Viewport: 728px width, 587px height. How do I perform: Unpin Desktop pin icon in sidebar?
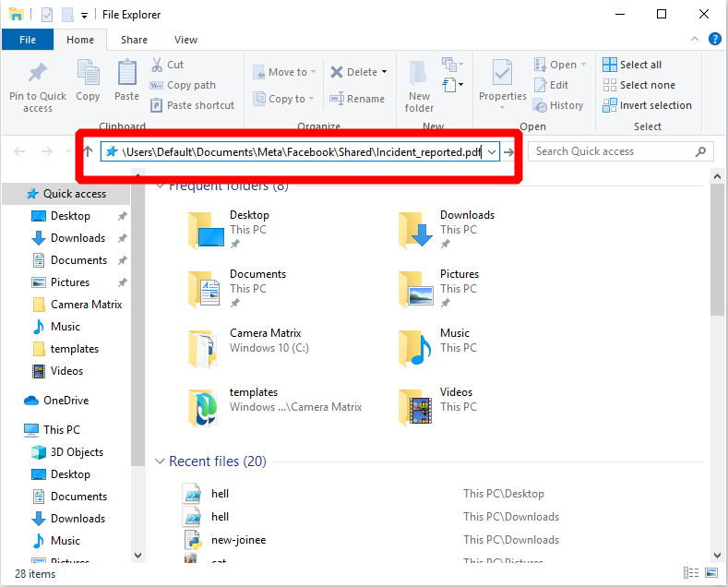click(x=122, y=216)
